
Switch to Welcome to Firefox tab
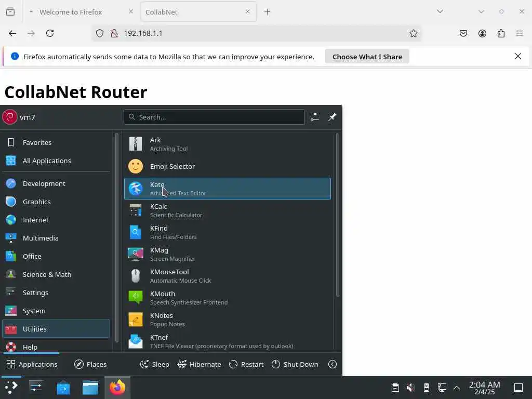tap(82, 12)
